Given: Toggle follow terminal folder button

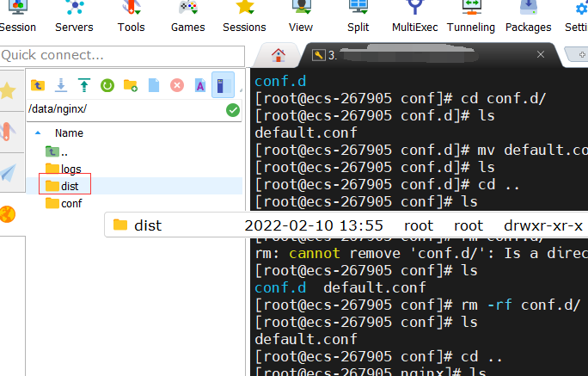Looking at the screenshot, I should click(223, 85).
